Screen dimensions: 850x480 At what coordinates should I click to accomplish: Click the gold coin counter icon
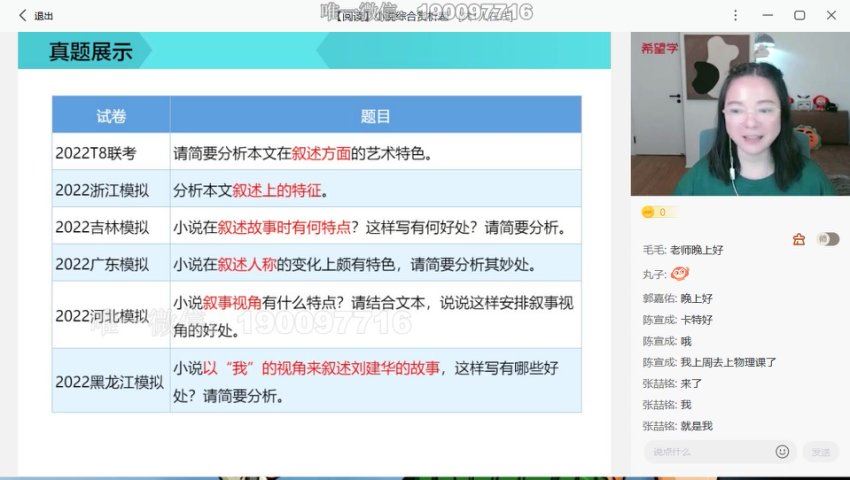[648, 212]
